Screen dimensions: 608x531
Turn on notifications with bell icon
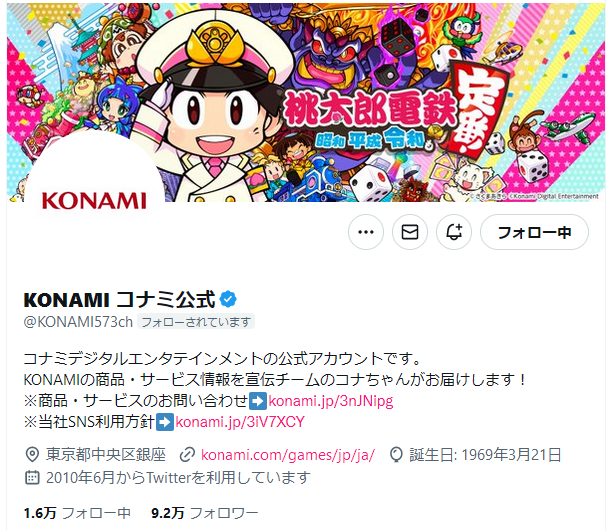click(x=454, y=232)
